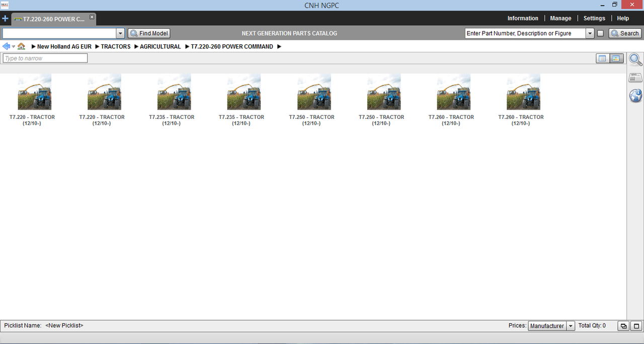Open the globe info sidebar icon
This screenshot has height=344, width=644.
[x=636, y=96]
